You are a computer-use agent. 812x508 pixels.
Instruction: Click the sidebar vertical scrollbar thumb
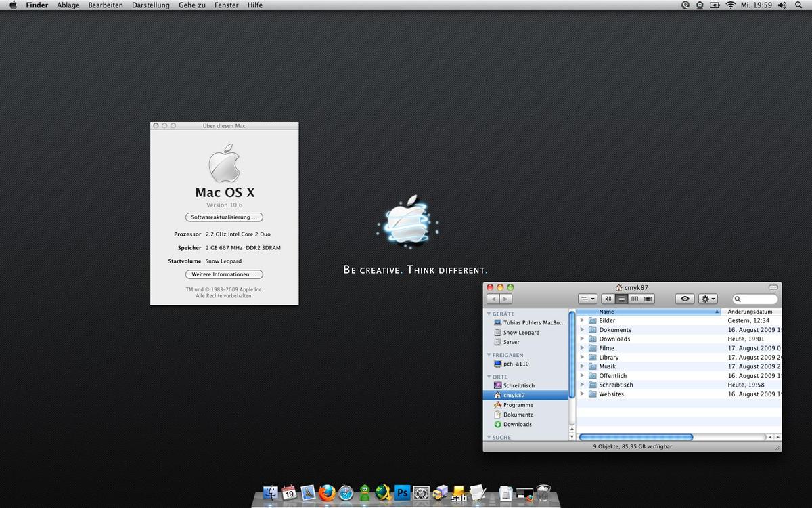coord(572,354)
